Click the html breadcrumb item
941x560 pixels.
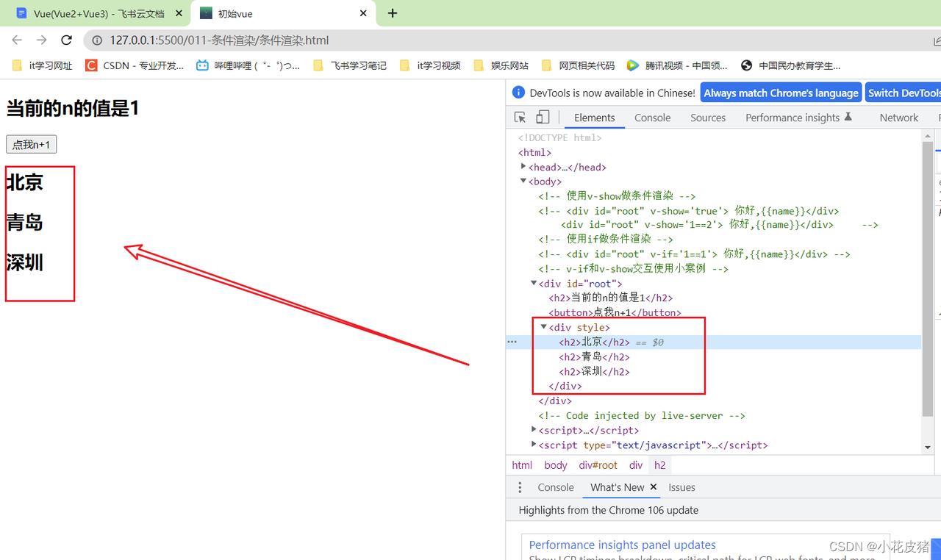(522, 465)
